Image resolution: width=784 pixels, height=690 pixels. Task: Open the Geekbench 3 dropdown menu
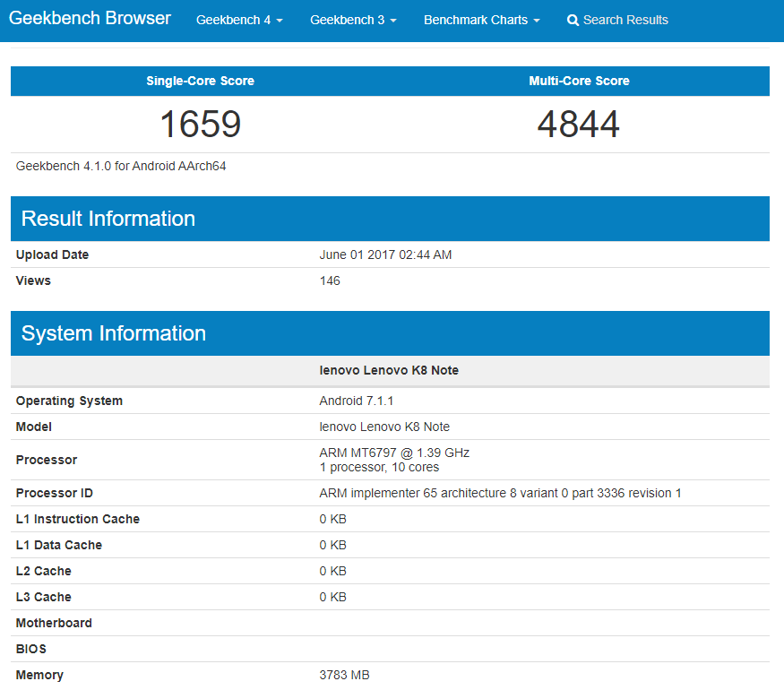point(354,20)
